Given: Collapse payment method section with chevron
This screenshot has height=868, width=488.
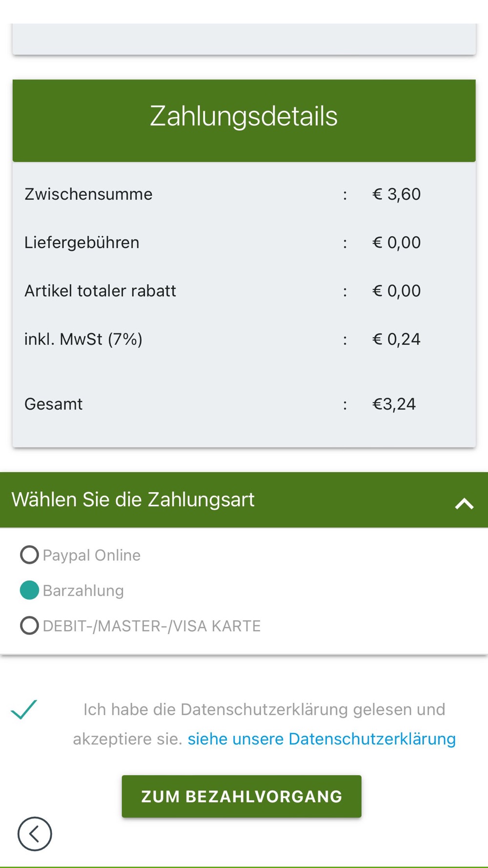Looking at the screenshot, I should tap(464, 503).
